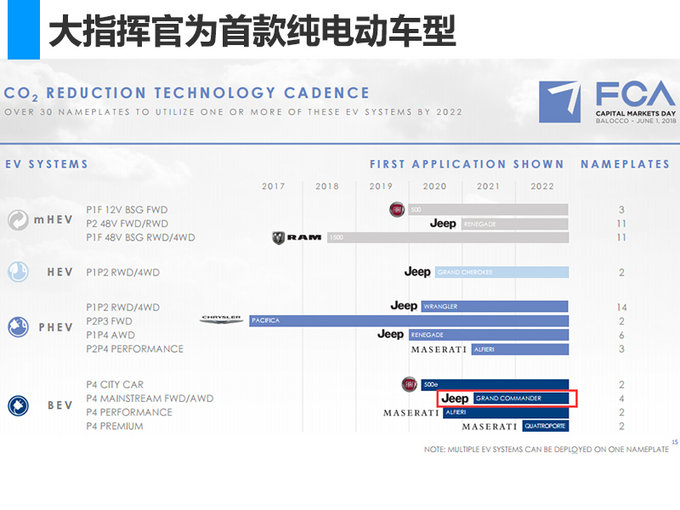The image size is (680, 510).
Task: Click the 2020 year label
Action: (x=435, y=186)
